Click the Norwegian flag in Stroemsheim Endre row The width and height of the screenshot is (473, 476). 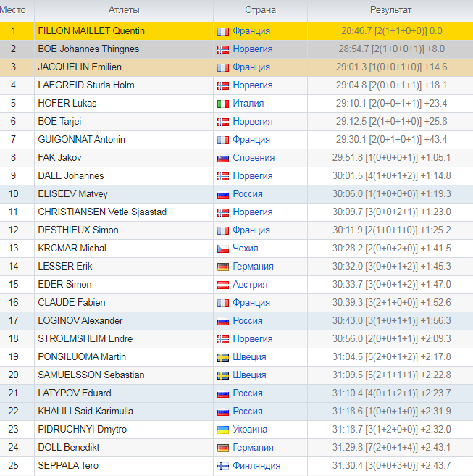[x=223, y=339]
